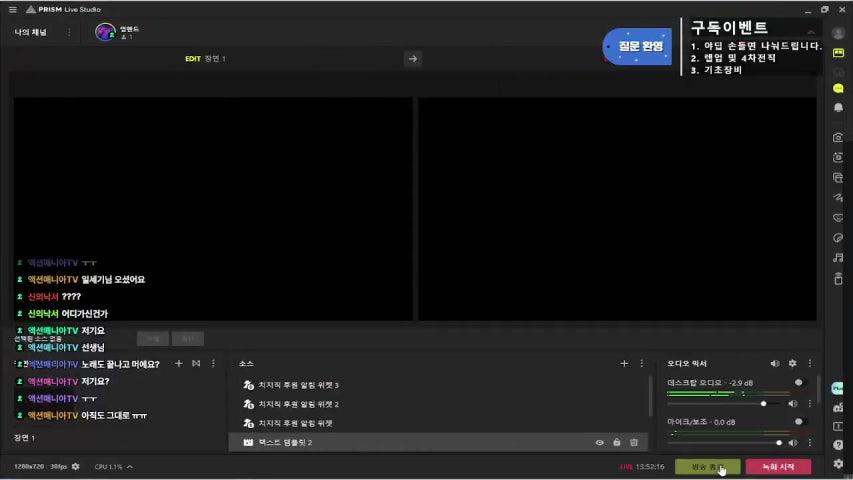Open the camera capture icon in sidebar
The width and height of the screenshot is (853, 480).
[x=838, y=137]
